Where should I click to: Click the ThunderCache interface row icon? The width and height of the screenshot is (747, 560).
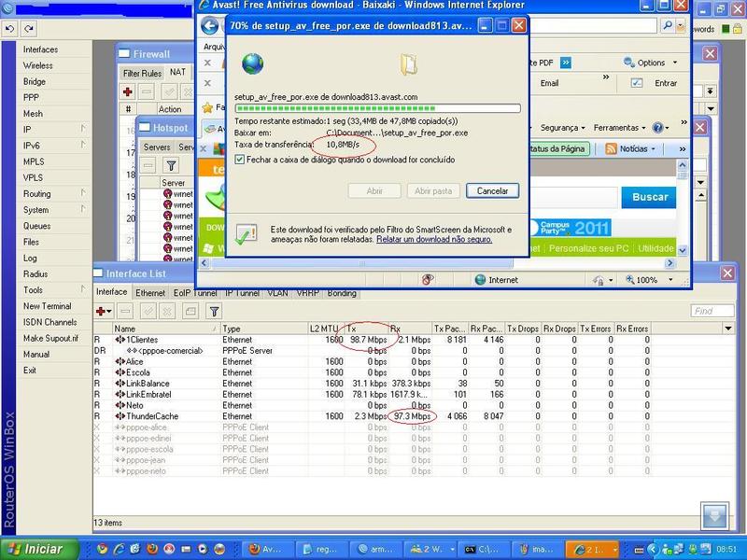click(x=120, y=416)
